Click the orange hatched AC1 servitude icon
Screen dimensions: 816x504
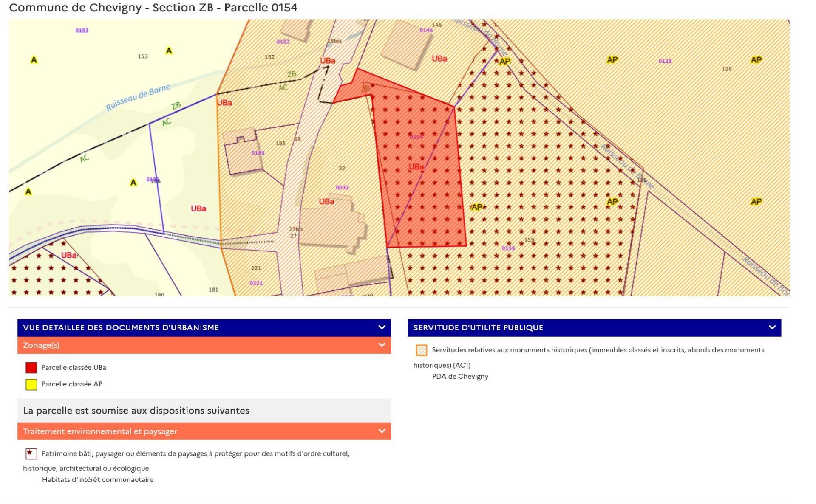(x=421, y=350)
